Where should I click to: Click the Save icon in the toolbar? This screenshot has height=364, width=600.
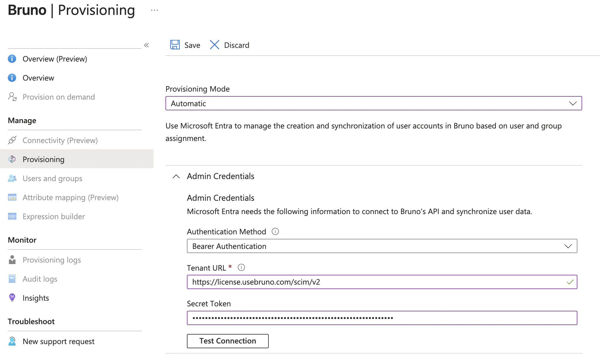175,45
